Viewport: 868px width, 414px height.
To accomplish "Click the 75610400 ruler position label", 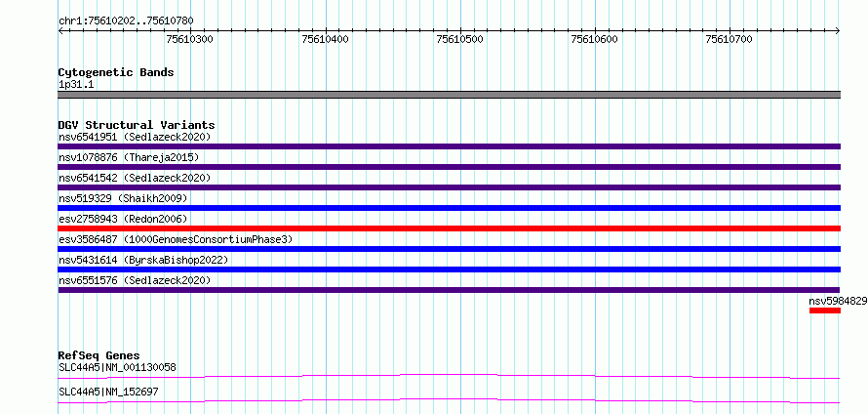I will (x=326, y=39).
